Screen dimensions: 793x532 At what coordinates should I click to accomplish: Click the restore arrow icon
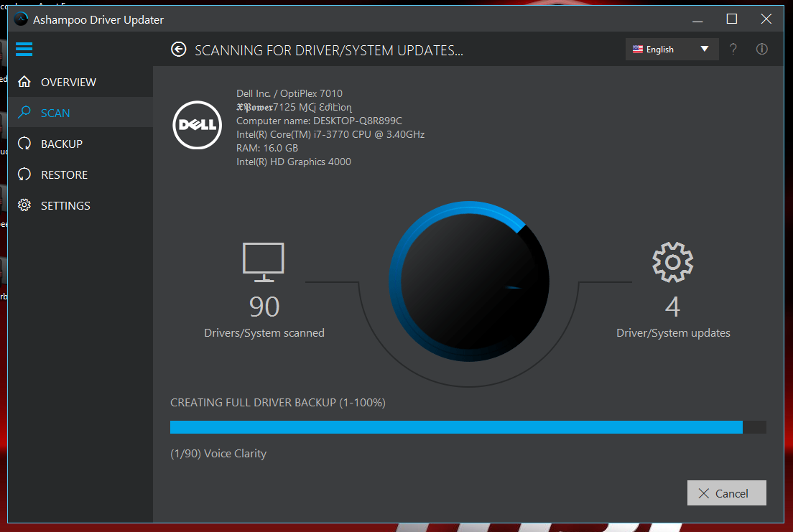[x=24, y=174]
